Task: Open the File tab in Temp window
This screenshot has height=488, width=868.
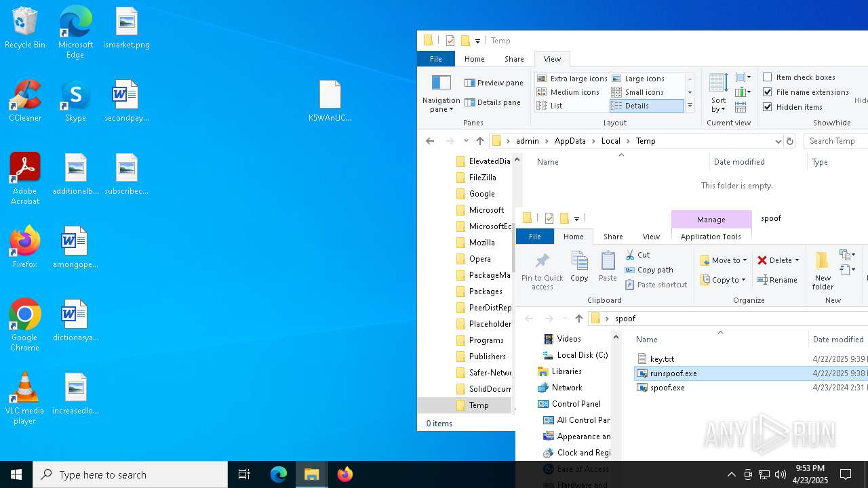Action: 436,59
